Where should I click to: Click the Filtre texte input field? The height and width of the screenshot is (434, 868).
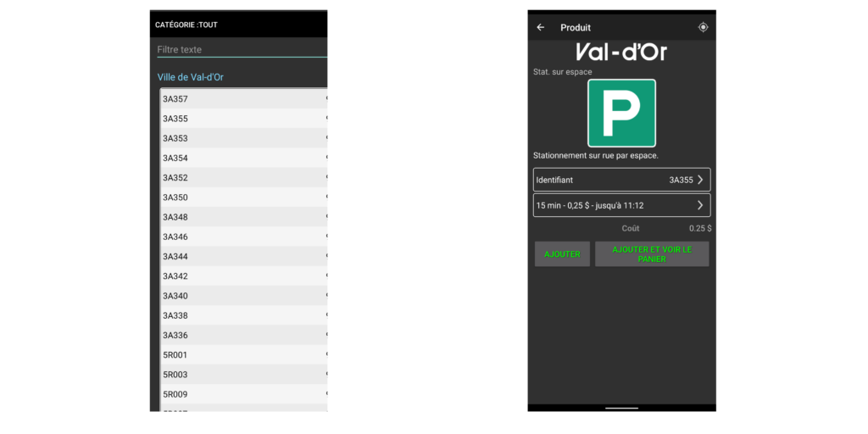[242, 50]
